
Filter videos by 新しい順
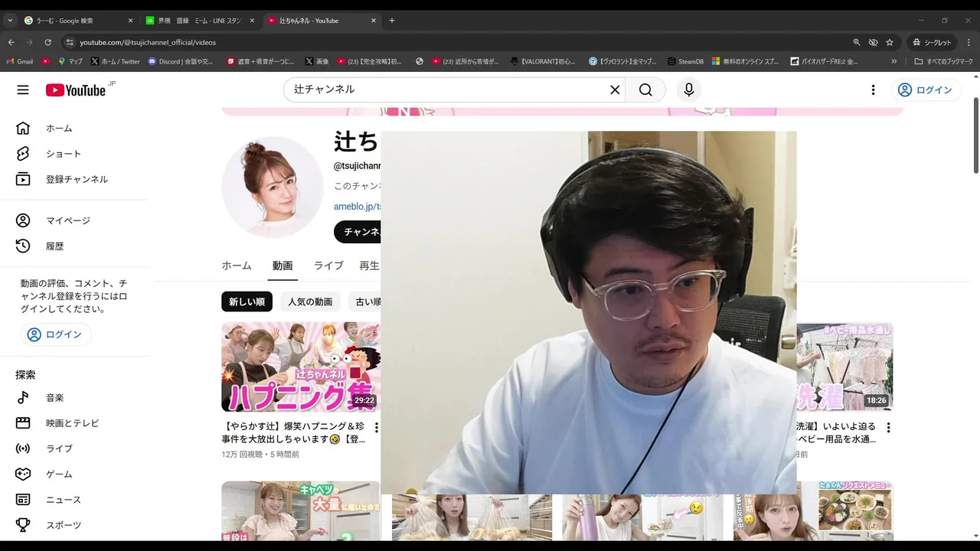(x=247, y=302)
